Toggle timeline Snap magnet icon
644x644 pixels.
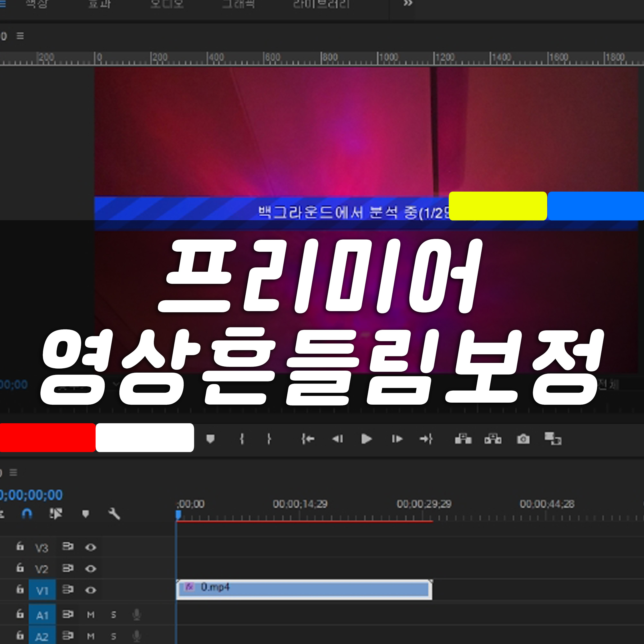27,514
